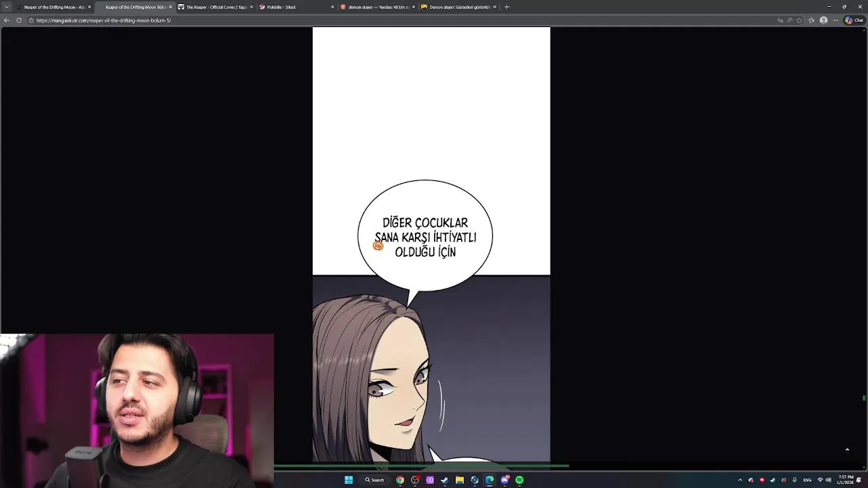Switch to Microsoft Edge taskbar icon
Screen dimensions: 868x488
(489, 480)
